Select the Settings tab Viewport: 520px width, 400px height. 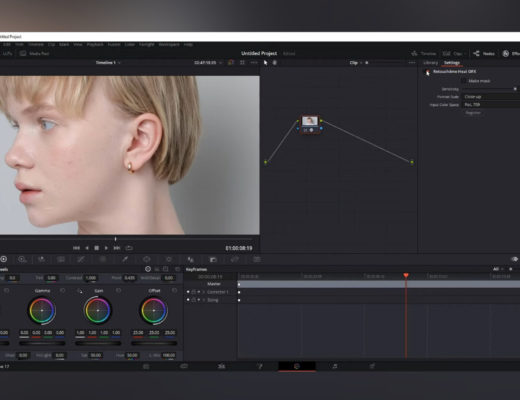tap(452, 63)
